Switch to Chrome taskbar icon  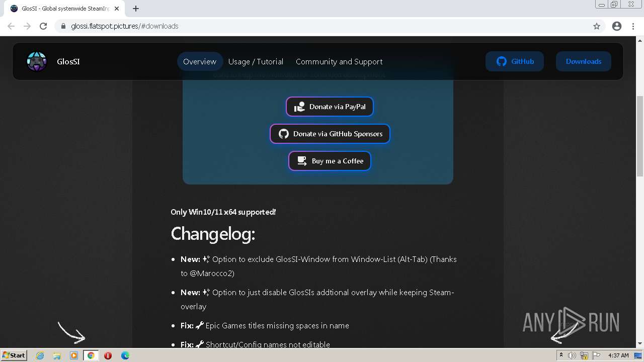pos(91,355)
